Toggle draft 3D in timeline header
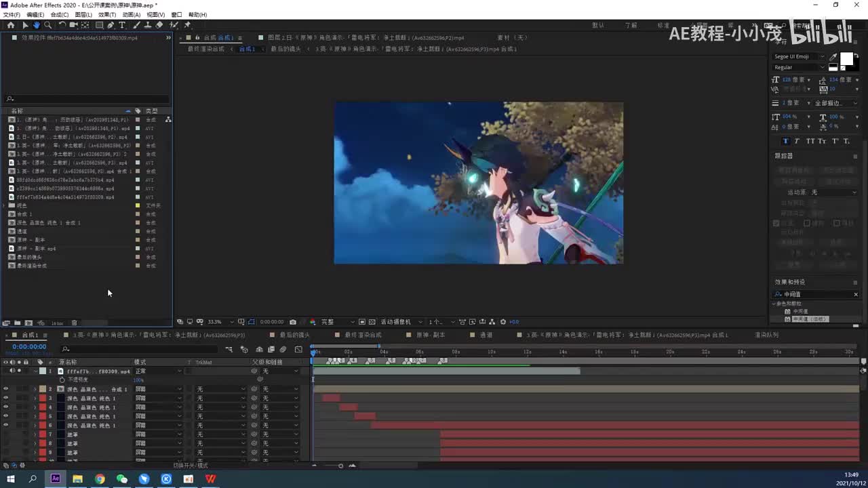Viewport: 868px width, 488px height. pos(244,350)
